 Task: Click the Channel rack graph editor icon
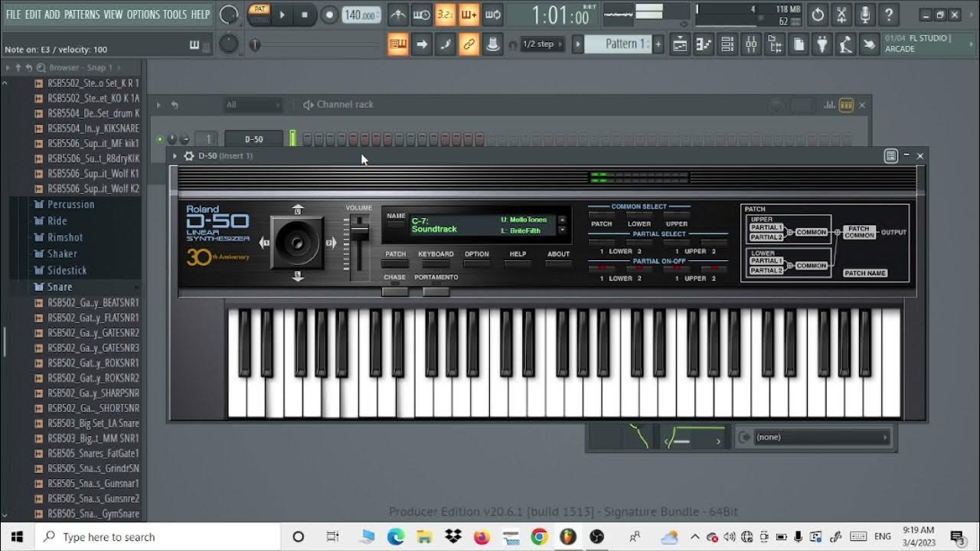(x=830, y=105)
